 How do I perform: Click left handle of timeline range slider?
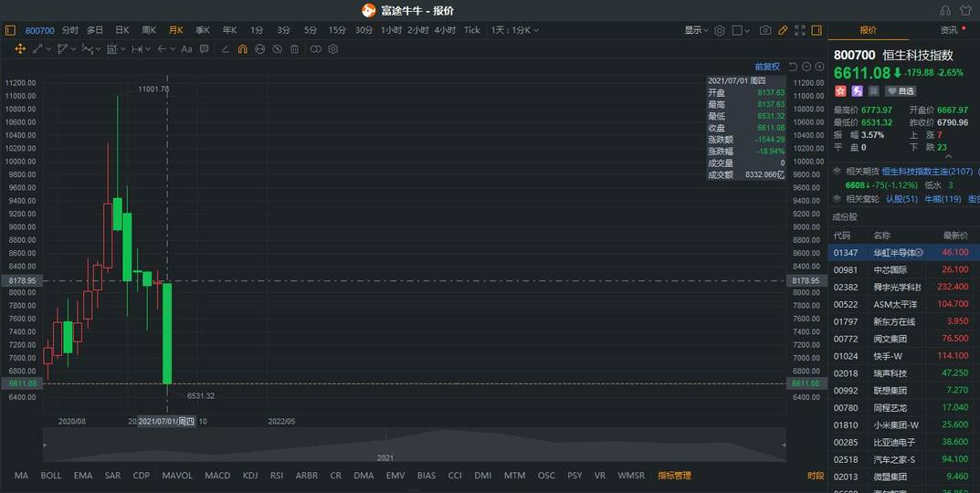[45, 445]
